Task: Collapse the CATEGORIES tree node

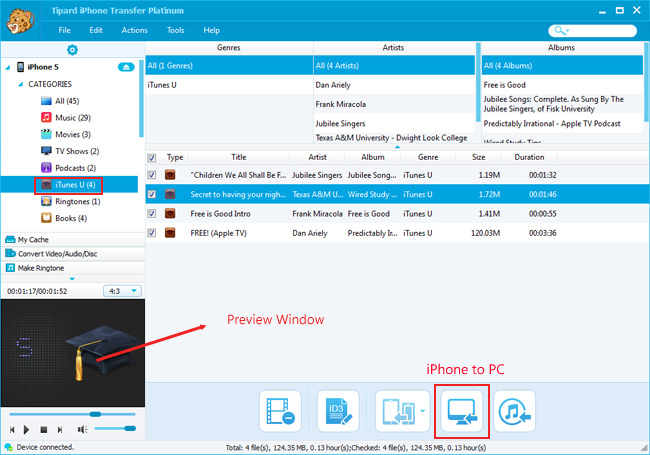Action: (20, 84)
